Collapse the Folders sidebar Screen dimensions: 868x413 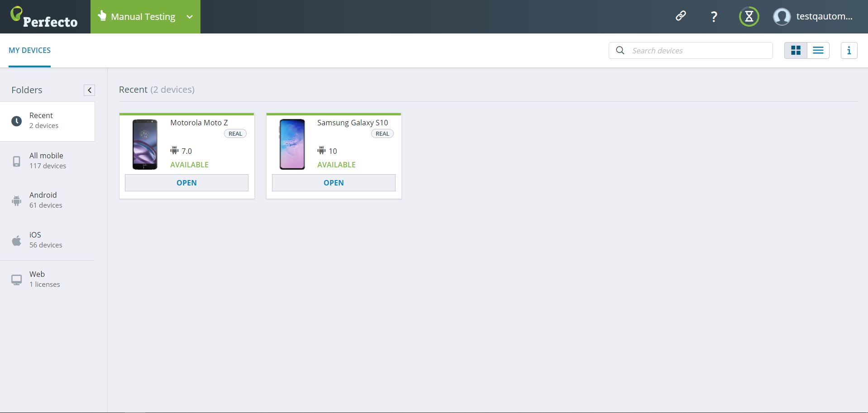coord(90,90)
